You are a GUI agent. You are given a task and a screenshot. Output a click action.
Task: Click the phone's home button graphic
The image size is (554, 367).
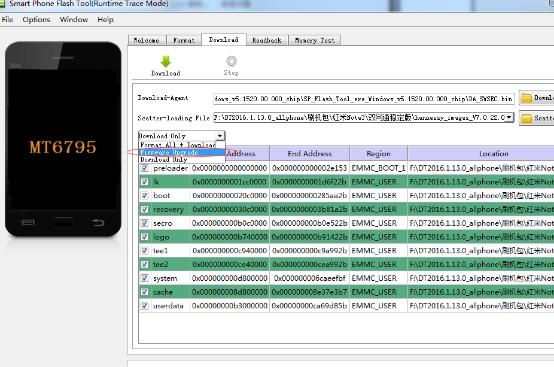63,223
